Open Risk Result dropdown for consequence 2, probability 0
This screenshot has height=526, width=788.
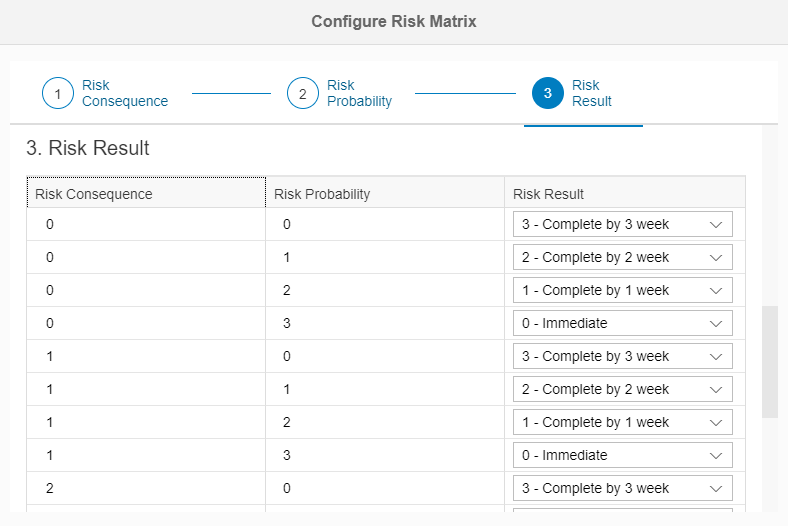tap(622, 489)
